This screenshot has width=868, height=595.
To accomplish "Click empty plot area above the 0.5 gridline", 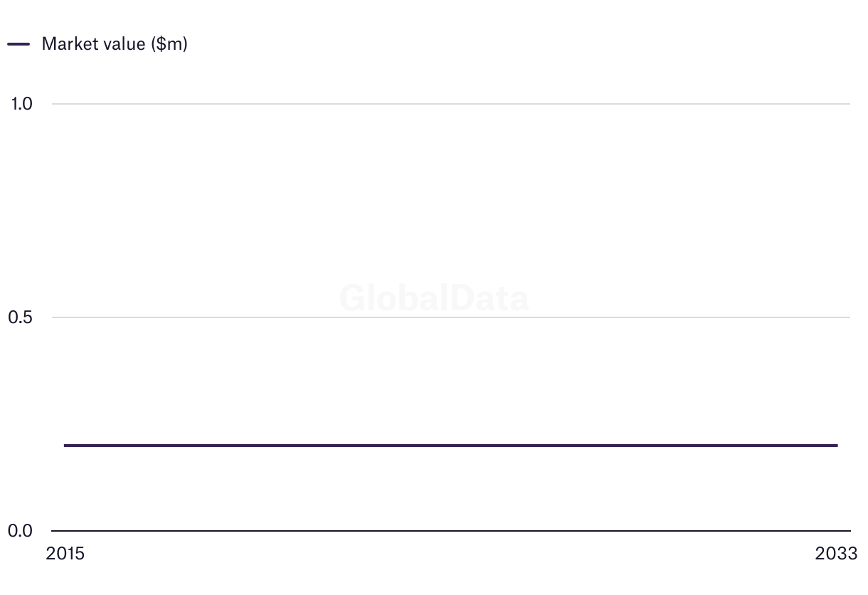I will click(451, 206).
